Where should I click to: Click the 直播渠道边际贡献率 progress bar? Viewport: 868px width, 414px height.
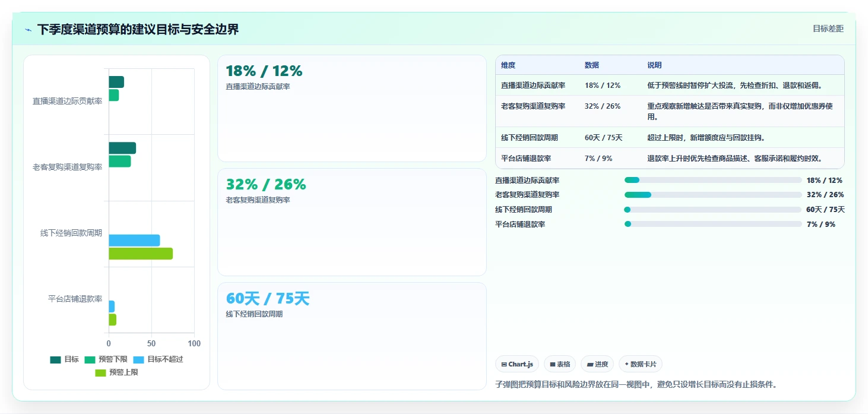point(713,180)
